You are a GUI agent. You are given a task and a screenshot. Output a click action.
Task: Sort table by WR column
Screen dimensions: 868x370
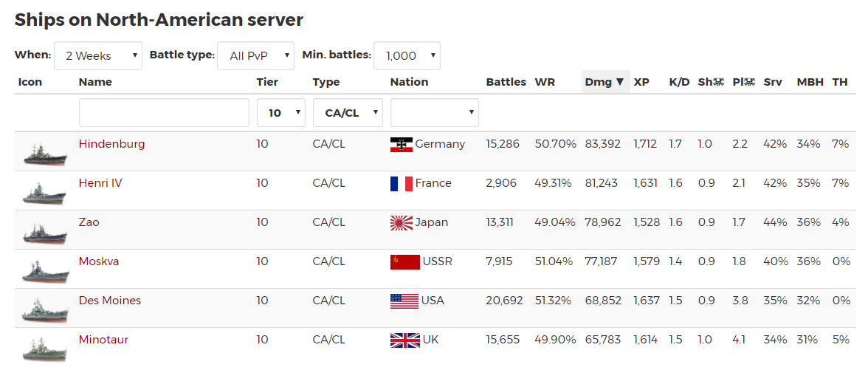tap(545, 82)
